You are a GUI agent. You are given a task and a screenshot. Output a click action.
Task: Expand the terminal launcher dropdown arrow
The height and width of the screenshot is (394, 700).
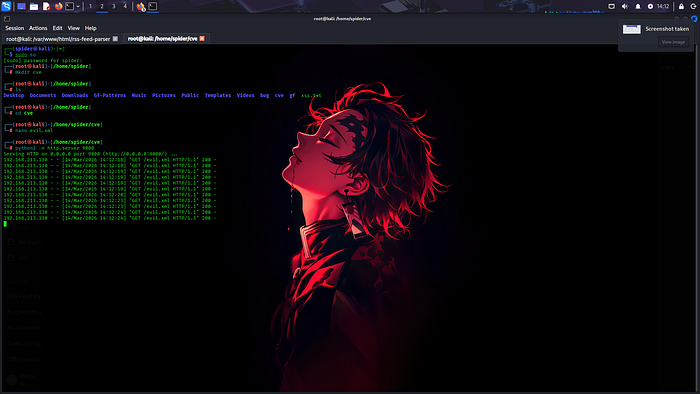[x=78, y=6]
